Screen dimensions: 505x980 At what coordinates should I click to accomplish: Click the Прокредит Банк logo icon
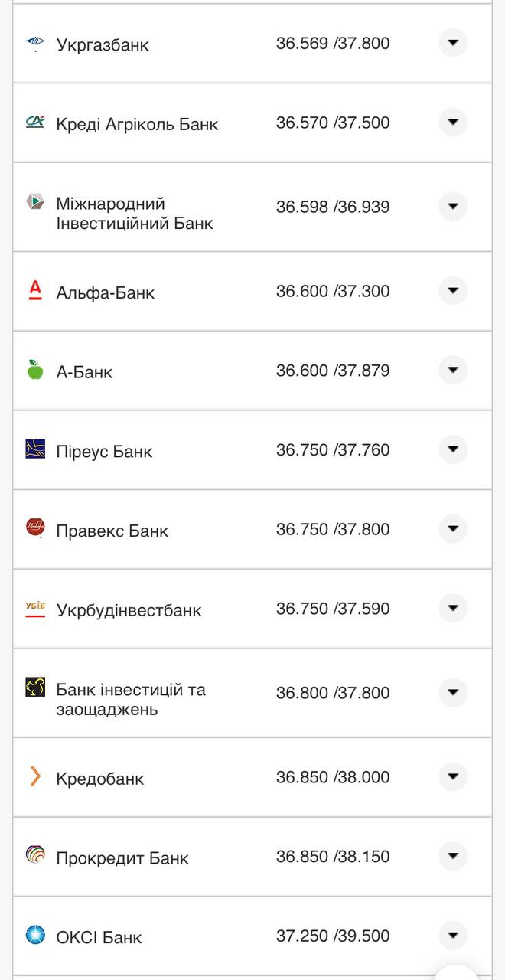(x=35, y=855)
